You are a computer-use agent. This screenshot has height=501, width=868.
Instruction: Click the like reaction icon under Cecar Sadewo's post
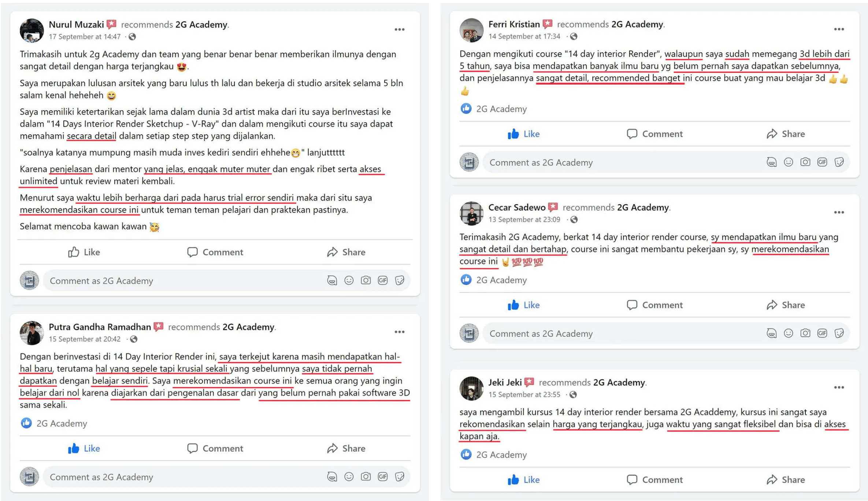[466, 279]
